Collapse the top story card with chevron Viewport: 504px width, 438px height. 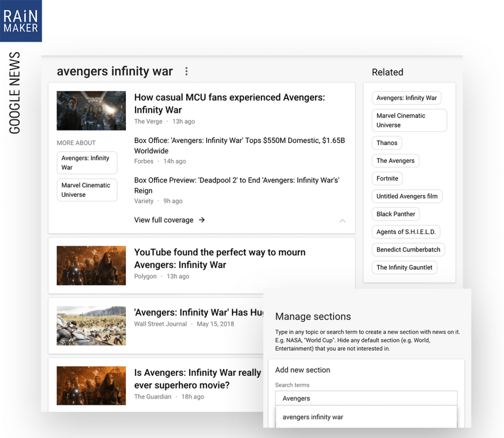[x=343, y=221]
